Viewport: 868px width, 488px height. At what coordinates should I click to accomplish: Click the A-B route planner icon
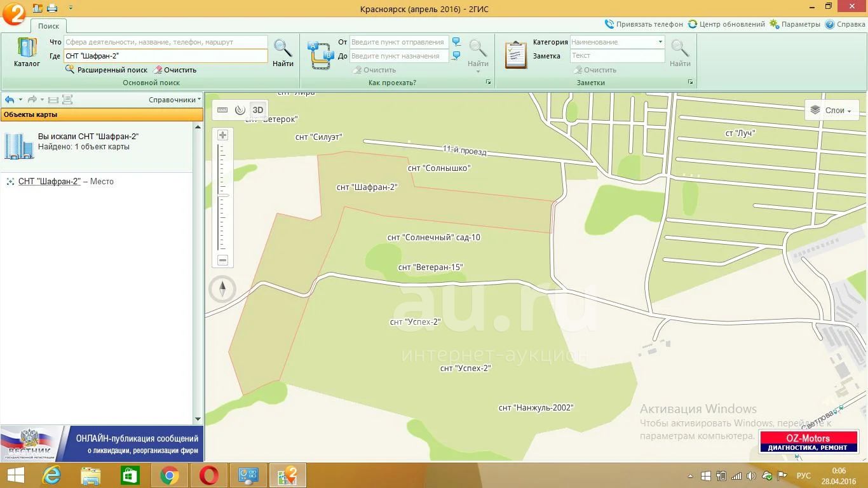point(320,55)
